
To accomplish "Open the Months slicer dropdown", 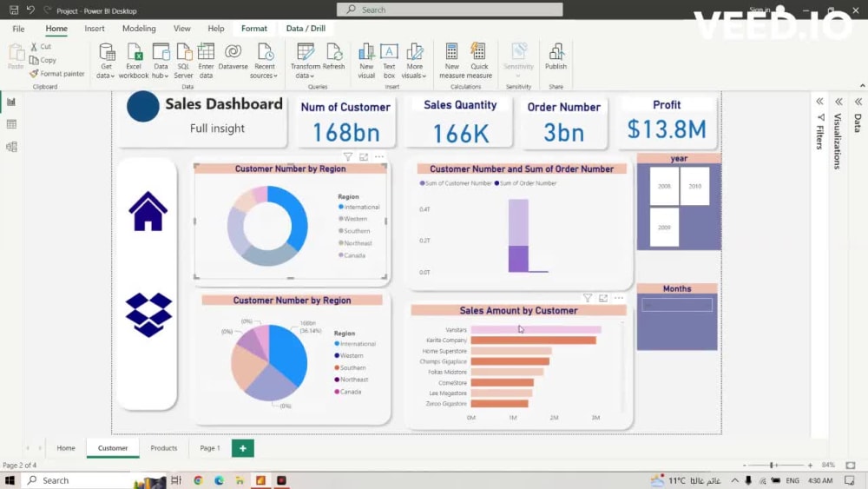I will tap(677, 305).
